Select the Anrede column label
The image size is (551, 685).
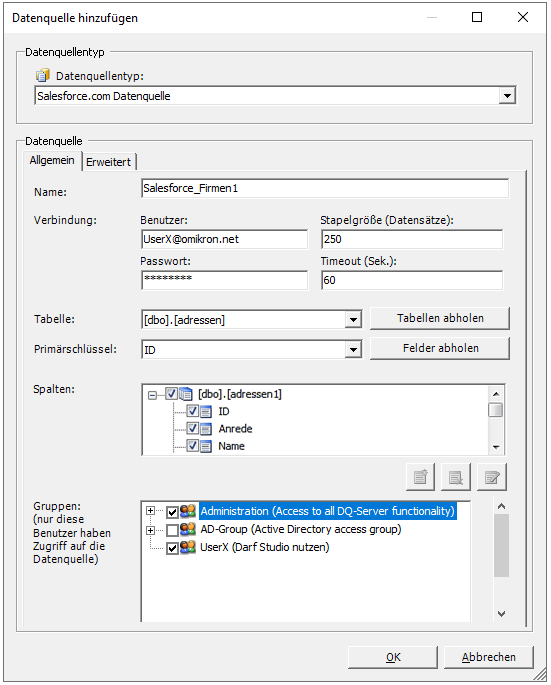(x=235, y=429)
